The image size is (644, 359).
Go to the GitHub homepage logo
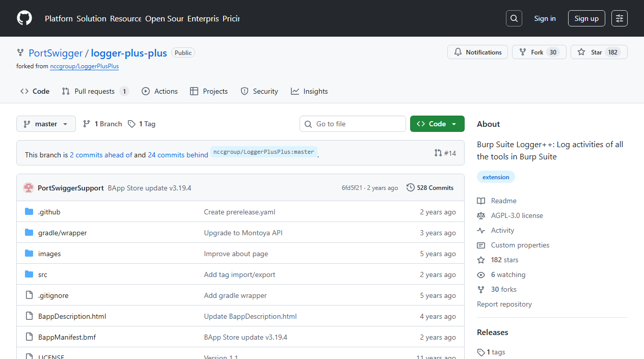(x=24, y=18)
